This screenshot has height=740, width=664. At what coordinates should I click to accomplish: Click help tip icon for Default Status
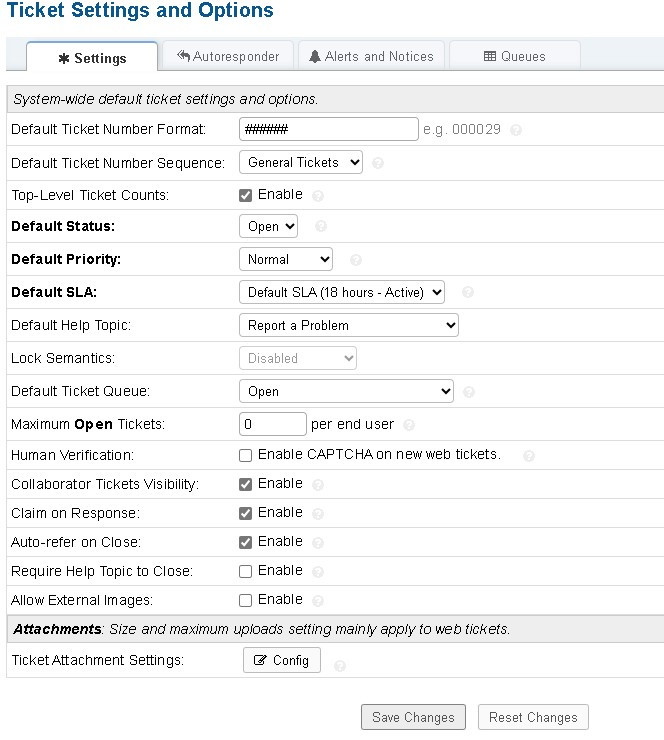pyautogui.click(x=320, y=227)
